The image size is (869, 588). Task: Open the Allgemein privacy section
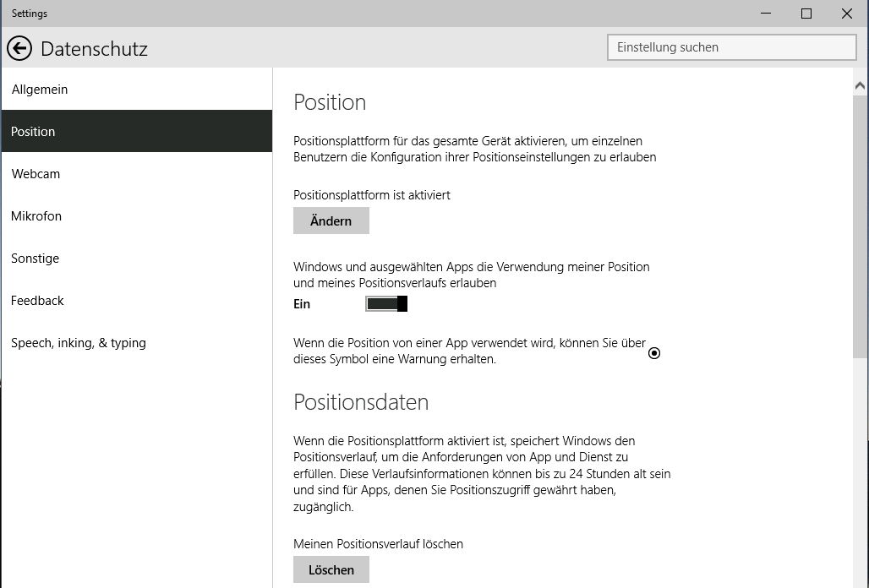tap(40, 90)
